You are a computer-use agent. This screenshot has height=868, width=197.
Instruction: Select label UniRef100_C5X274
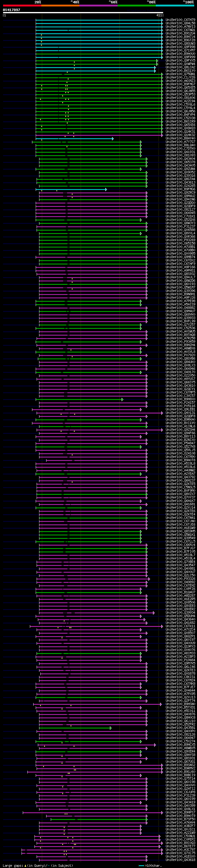click(x=180, y=741)
